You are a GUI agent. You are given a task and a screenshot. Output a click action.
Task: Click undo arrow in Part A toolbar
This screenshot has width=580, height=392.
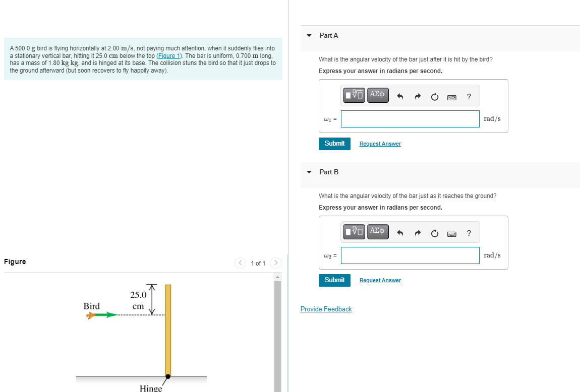pos(400,97)
